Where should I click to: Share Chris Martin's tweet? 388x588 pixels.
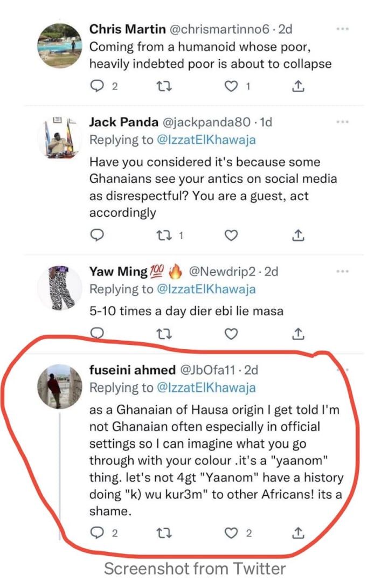pyautogui.click(x=298, y=86)
